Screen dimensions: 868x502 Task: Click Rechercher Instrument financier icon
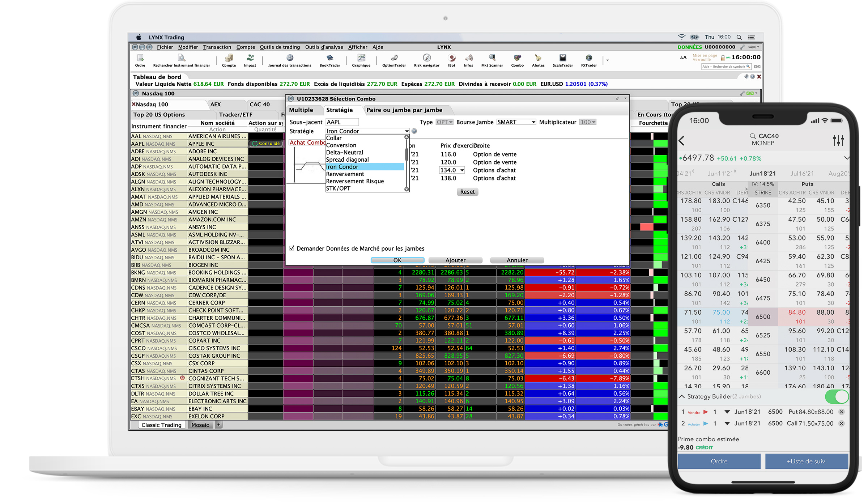[x=182, y=60]
